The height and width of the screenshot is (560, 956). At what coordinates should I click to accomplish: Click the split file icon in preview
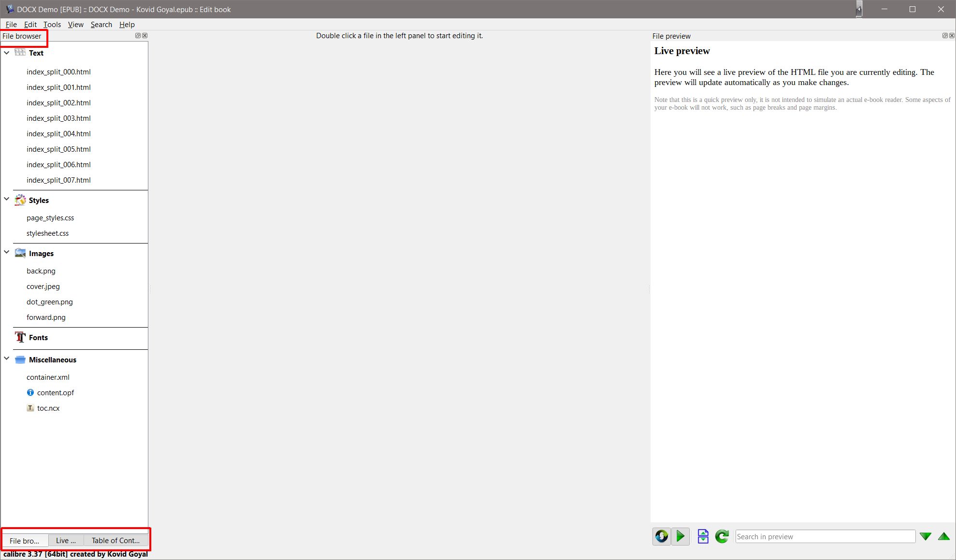pyautogui.click(x=703, y=536)
